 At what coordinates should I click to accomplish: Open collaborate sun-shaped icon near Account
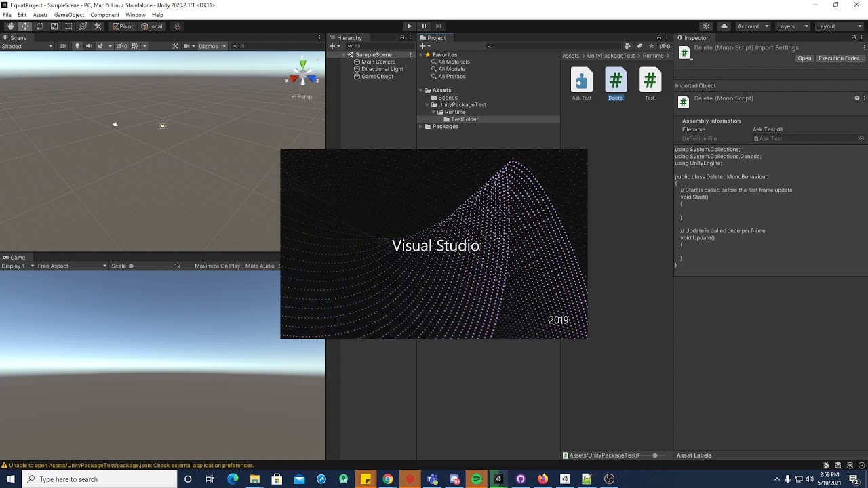[706, 26]
